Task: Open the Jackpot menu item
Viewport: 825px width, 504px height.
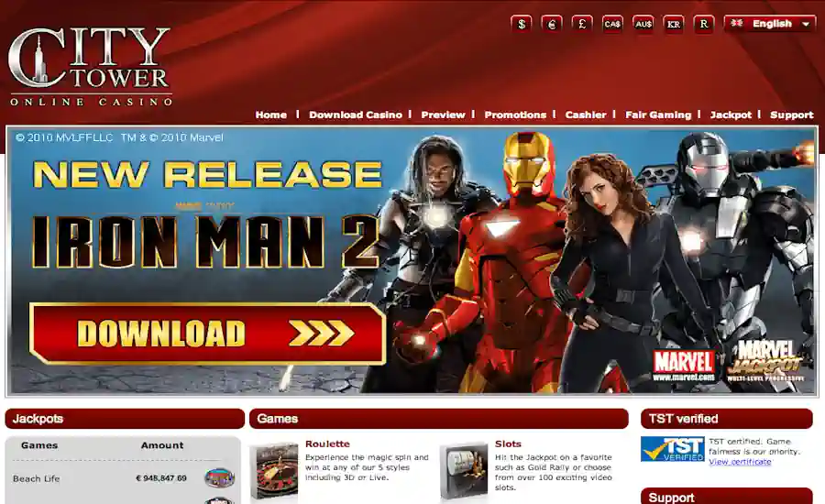Action: click(x=731, y=115)
